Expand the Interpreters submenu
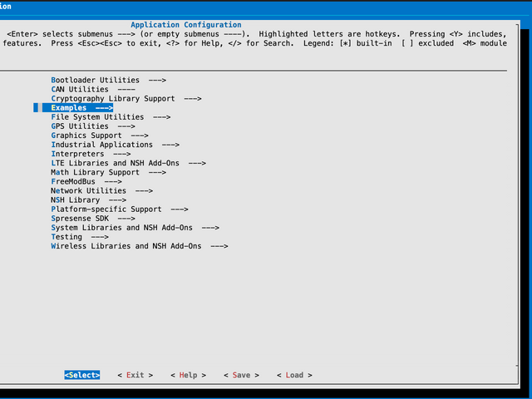The width and height of the screenshot is (532, 399). 91,154
